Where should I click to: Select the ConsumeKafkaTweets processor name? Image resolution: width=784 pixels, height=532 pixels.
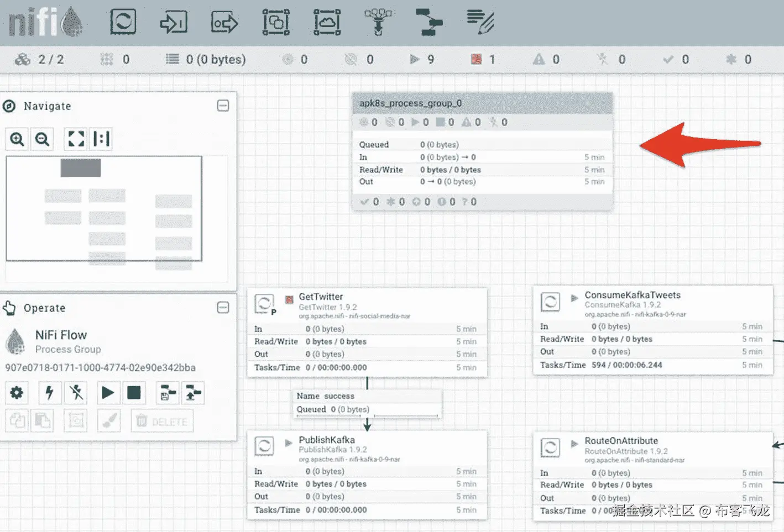pyautogui.click(x=633, y=295)
